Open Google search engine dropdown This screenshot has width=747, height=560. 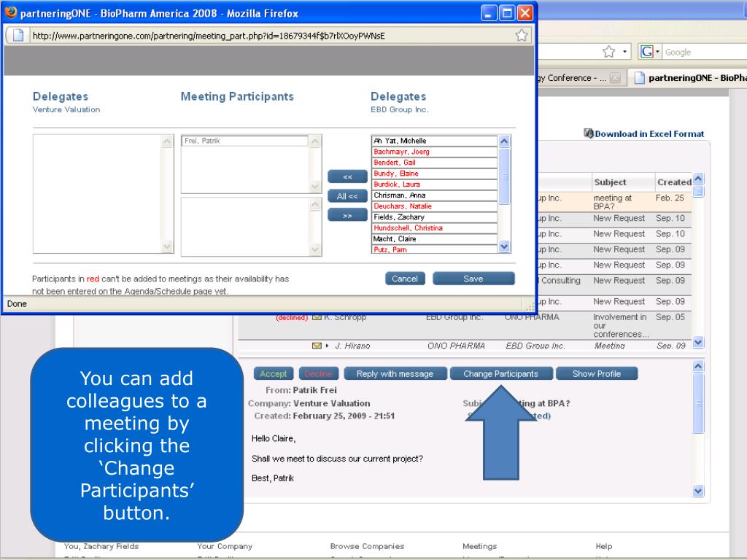657,52
